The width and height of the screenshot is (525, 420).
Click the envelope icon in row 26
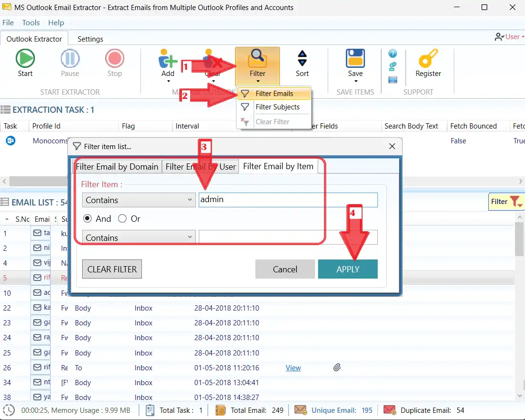tap(37, 367)
